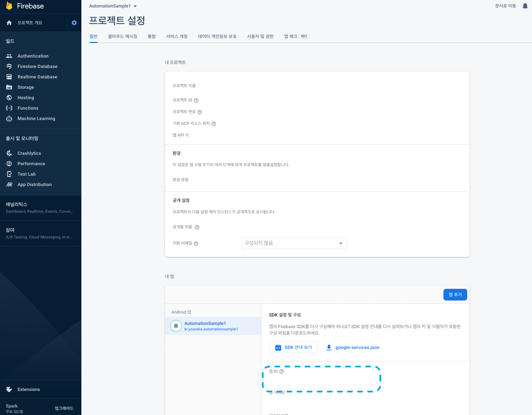Image resolution: width=532 pixels, height=415 pixels.
Task: Open project settings gear icon
Action: pyautogui.click(x=74, y=23)
